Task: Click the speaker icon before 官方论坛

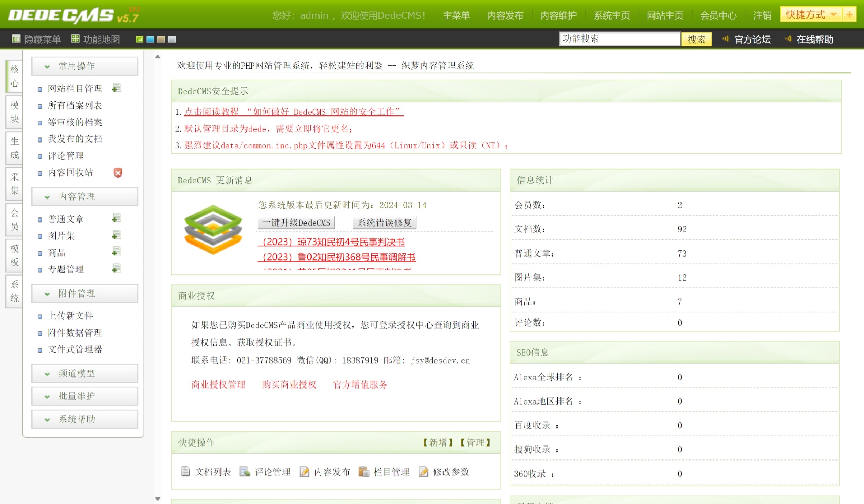Action: [x=725, y=39]
